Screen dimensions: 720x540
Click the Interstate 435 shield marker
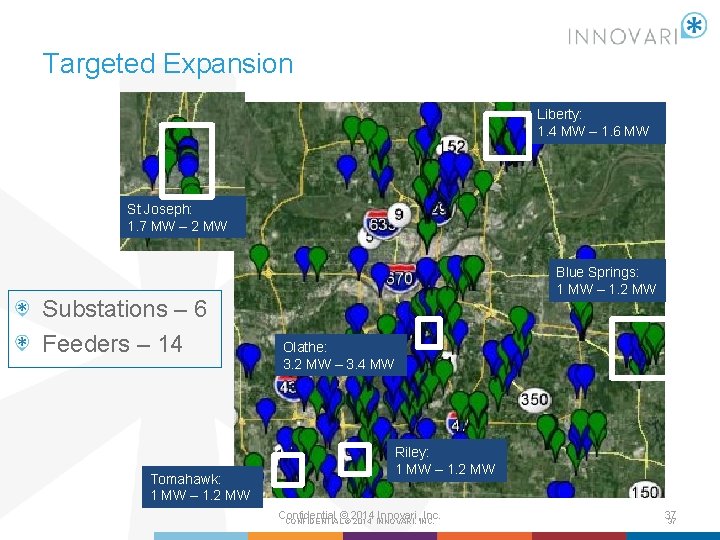tap(288, 388)
